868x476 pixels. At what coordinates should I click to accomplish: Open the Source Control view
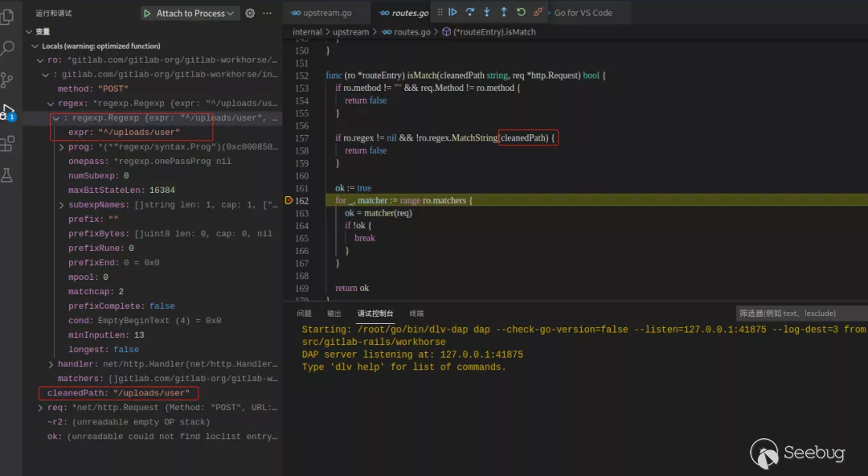[x=8, y=80]
